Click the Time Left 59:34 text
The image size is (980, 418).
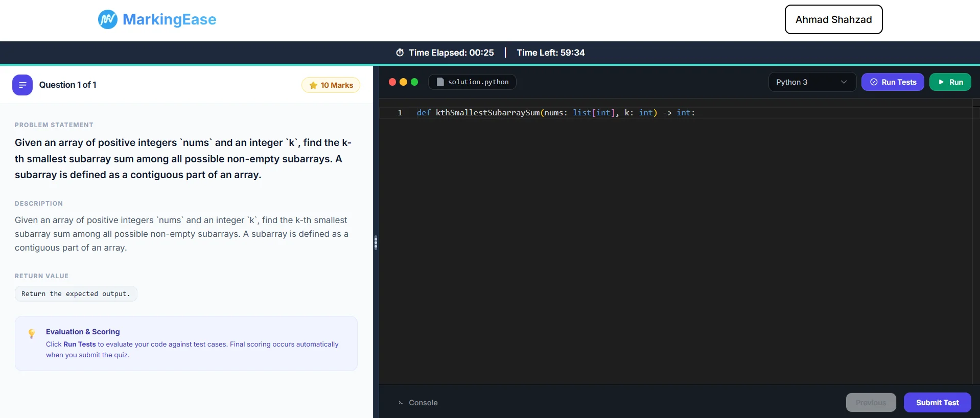551,53
